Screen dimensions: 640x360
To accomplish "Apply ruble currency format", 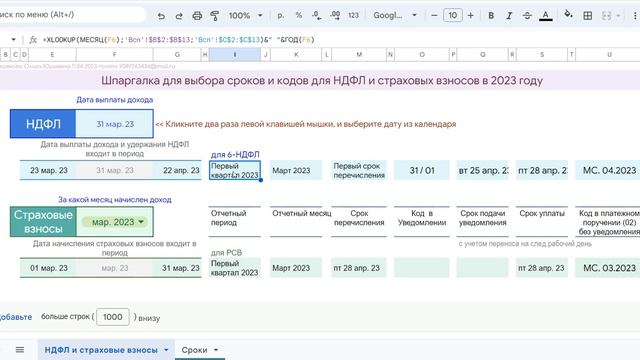I will [280, 16].
